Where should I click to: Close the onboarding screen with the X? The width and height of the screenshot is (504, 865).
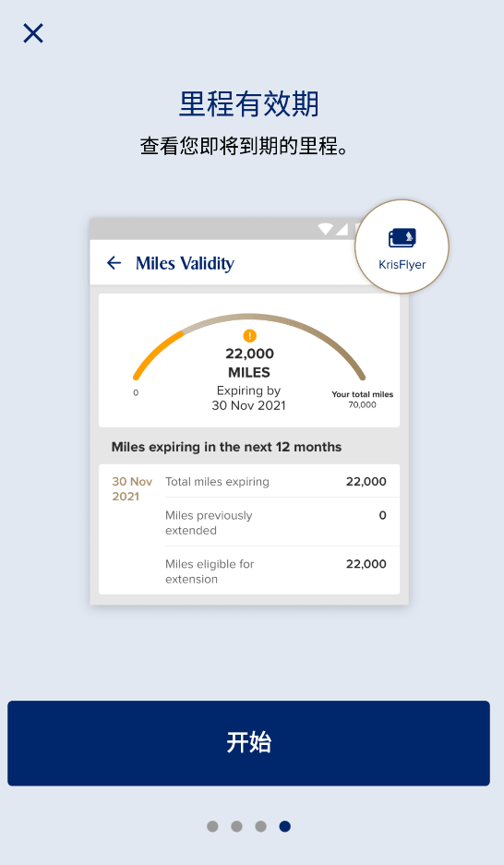click(x=33, y=33)
